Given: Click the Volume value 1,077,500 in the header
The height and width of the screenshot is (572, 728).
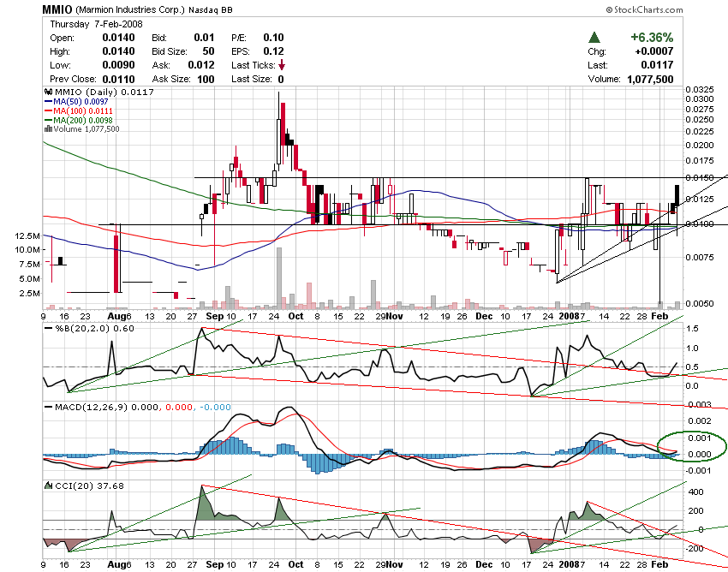Looking at the screenshot, I should [650, 79].
